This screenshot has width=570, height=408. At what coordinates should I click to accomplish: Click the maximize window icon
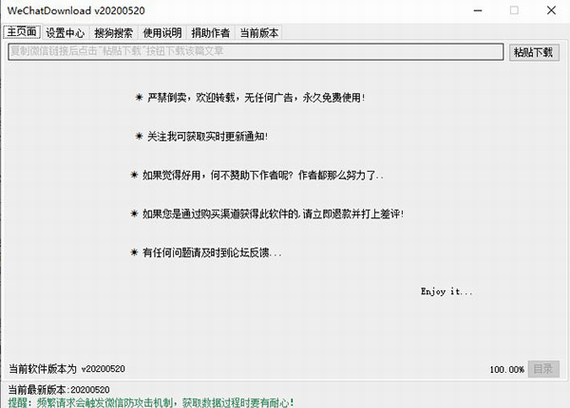click(x=514, y=11)
